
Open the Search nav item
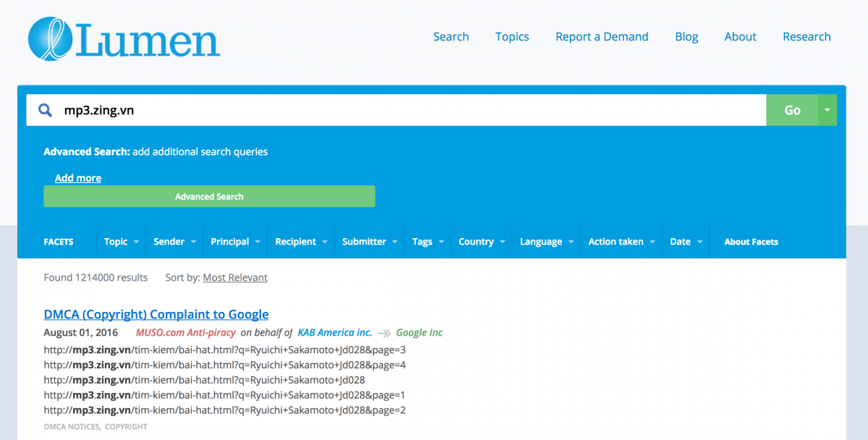451,37
